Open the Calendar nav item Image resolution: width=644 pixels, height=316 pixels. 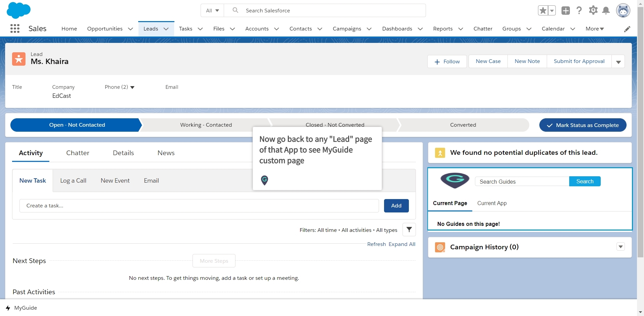pyautogui.click(x=553, y=29)
